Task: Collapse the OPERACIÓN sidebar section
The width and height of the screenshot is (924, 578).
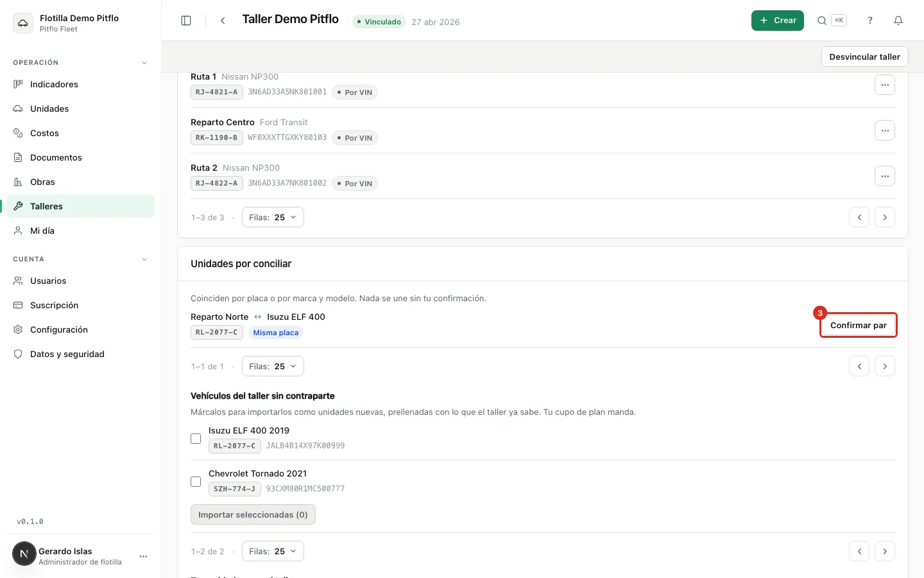Action: coord(144,63)
